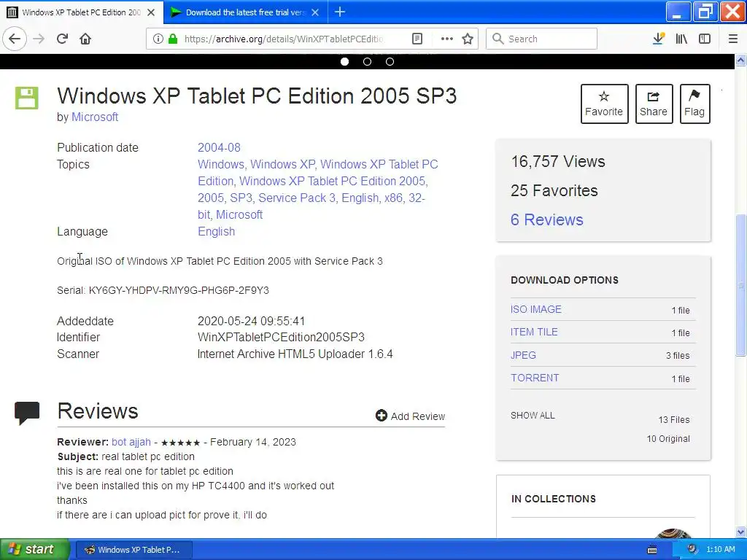Close the Windows XP Tablet PC Edition tab
This screenshot has height=560, width=747.
(151, 12)
